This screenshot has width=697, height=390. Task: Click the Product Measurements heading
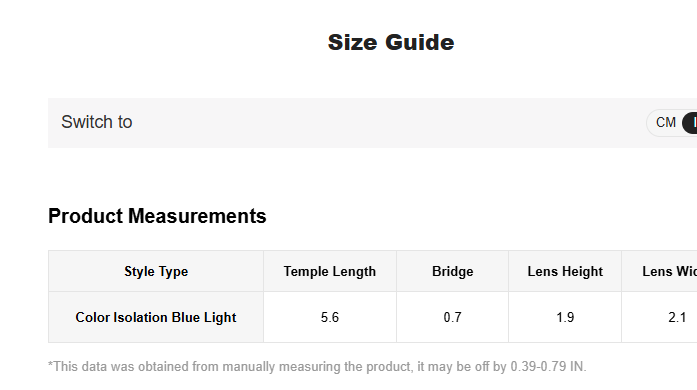(157, 216)
